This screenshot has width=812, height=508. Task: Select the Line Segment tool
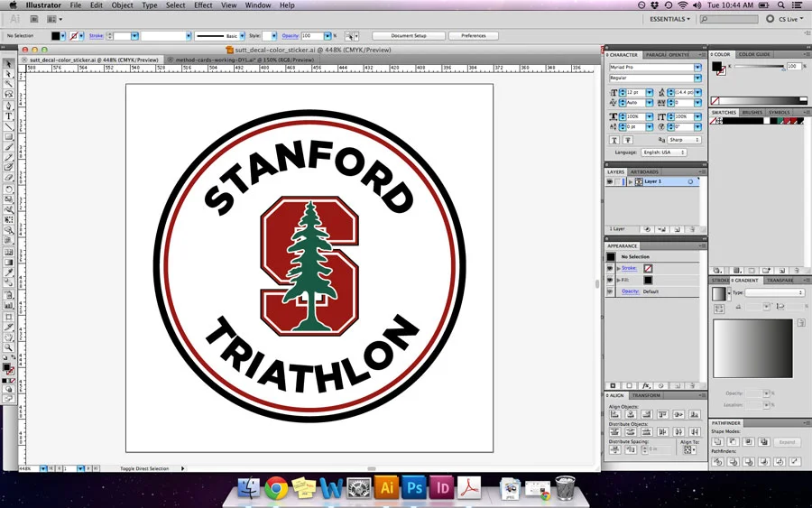pos(8,126)
